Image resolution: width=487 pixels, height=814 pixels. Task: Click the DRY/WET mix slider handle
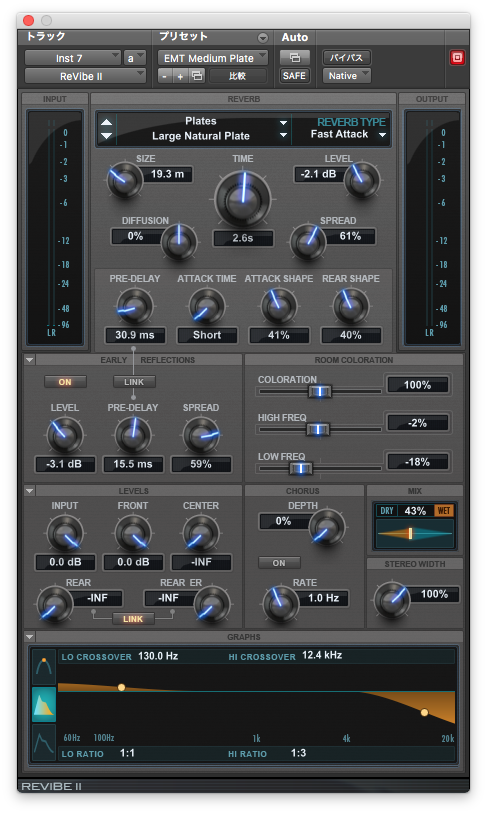click(x=410, y=533)
